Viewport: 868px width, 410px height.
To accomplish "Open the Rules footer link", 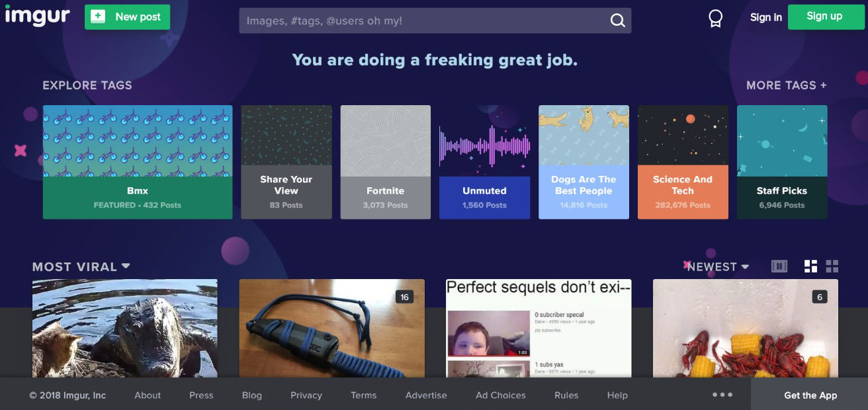I will tap(566, 395).
